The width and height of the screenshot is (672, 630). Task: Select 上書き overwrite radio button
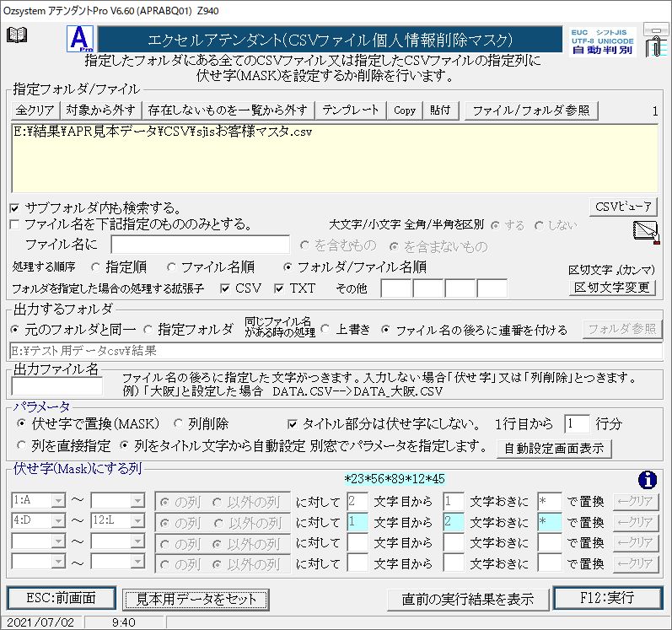(x=325, y=330)
